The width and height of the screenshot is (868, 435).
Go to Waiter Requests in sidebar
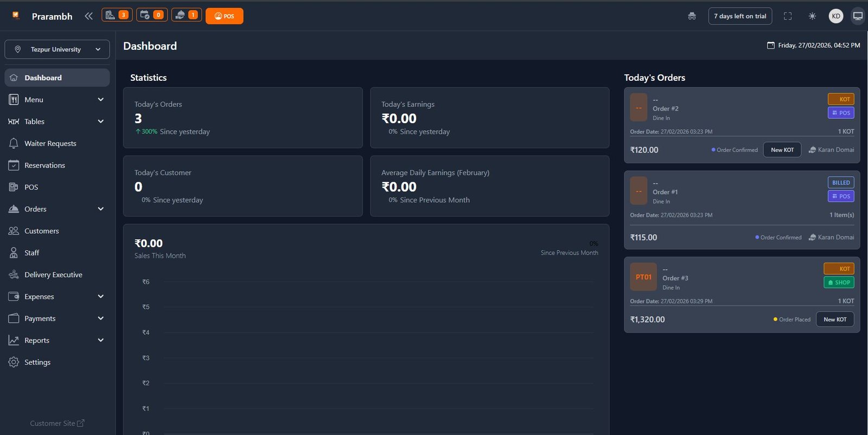[50, 143]
